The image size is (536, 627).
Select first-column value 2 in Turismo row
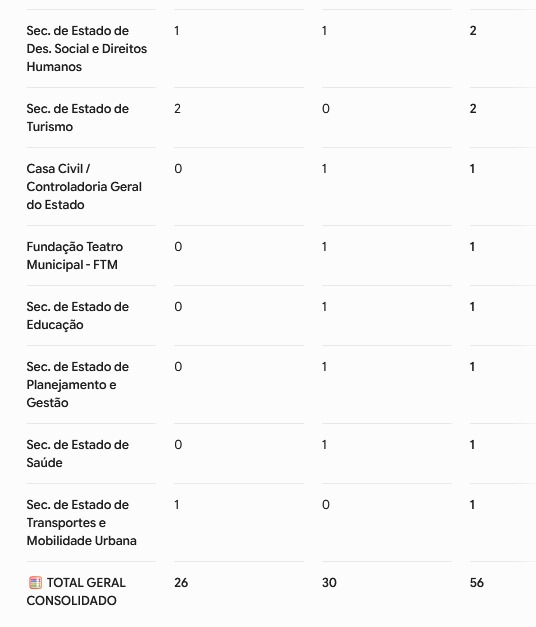click(x=178, y=109)
